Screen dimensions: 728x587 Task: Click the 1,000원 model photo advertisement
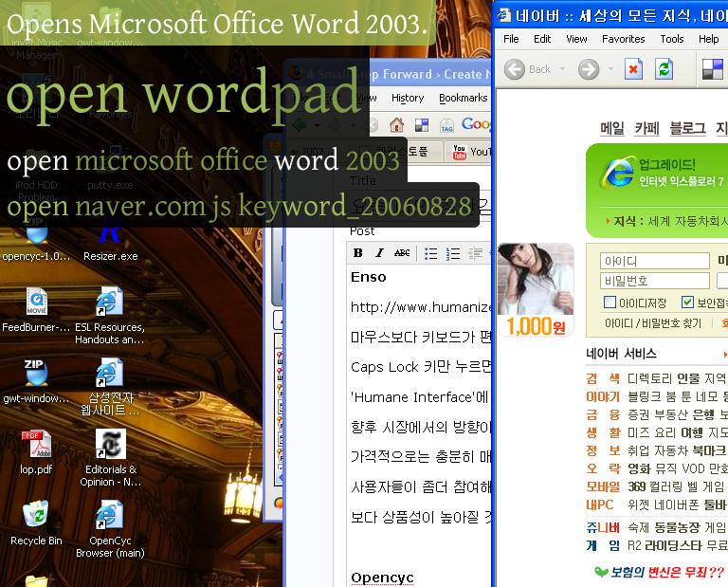click(x=536, y=289)
